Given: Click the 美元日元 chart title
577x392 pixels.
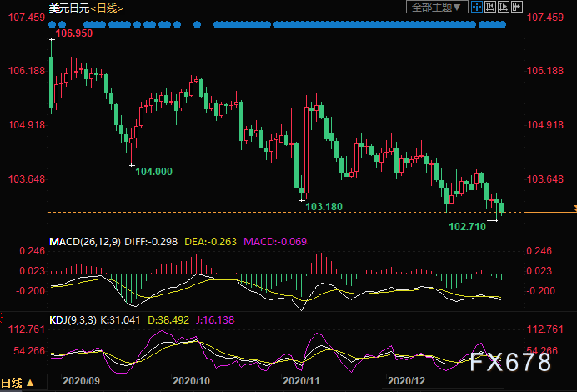Looking at the screenshot, I should tap(68, 8).
